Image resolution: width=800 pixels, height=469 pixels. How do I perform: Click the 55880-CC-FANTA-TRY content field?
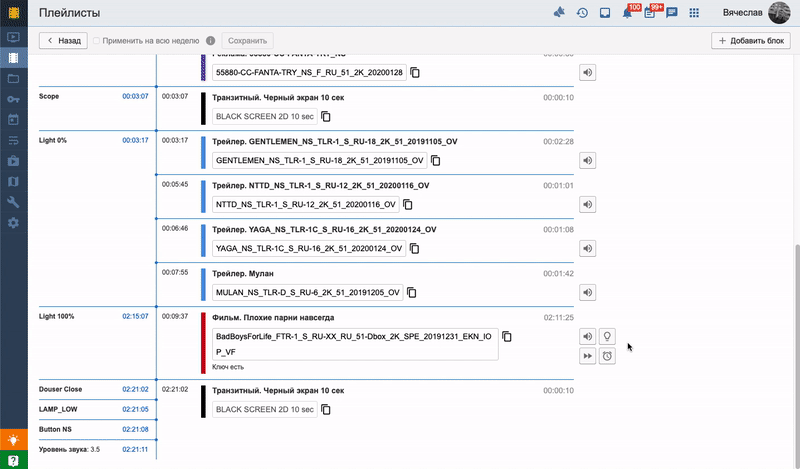(x=309, y=72)
